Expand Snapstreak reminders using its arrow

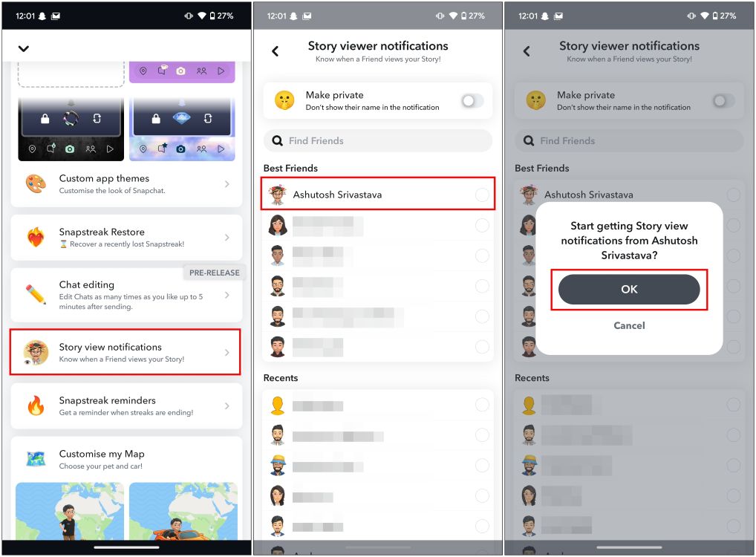point(227,405)
